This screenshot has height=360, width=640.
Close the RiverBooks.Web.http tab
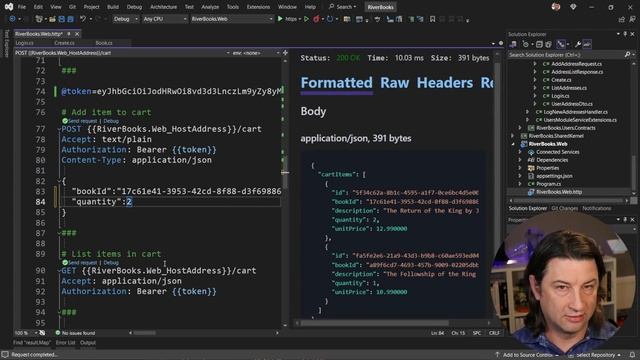coord(77,34)
